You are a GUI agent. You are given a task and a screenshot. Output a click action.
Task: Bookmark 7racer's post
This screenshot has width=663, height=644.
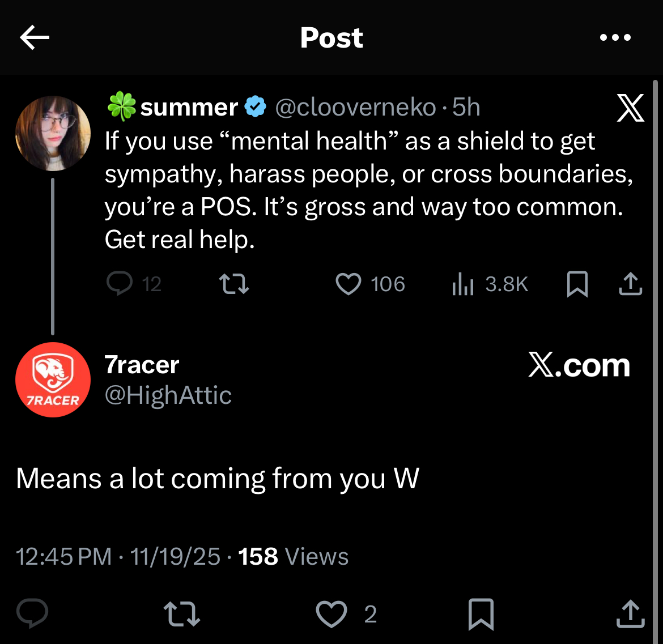click(481, 614)
